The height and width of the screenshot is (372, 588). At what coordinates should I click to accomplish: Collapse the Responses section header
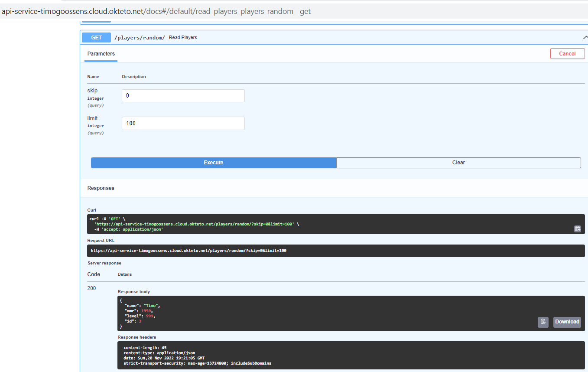(x=101, y=188)
